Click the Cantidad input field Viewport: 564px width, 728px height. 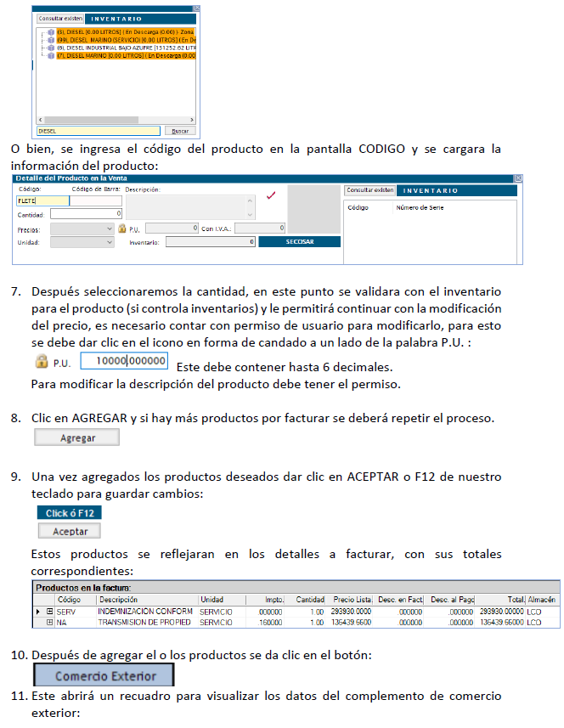pos(86,213)
